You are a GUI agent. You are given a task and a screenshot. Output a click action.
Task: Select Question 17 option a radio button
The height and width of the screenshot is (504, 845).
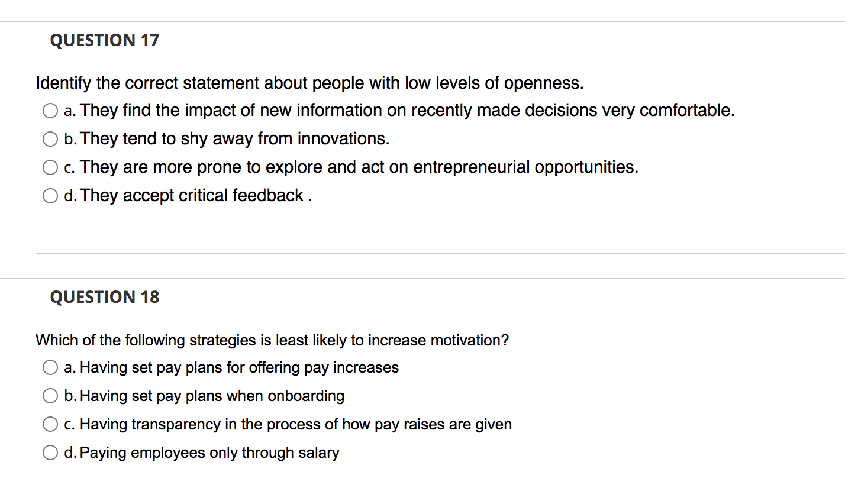click(50, 111)
